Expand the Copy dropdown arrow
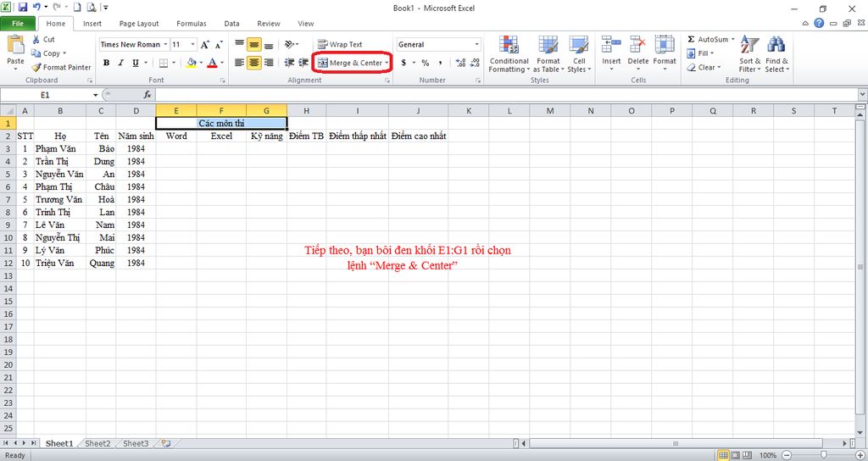 coord(64,53)
